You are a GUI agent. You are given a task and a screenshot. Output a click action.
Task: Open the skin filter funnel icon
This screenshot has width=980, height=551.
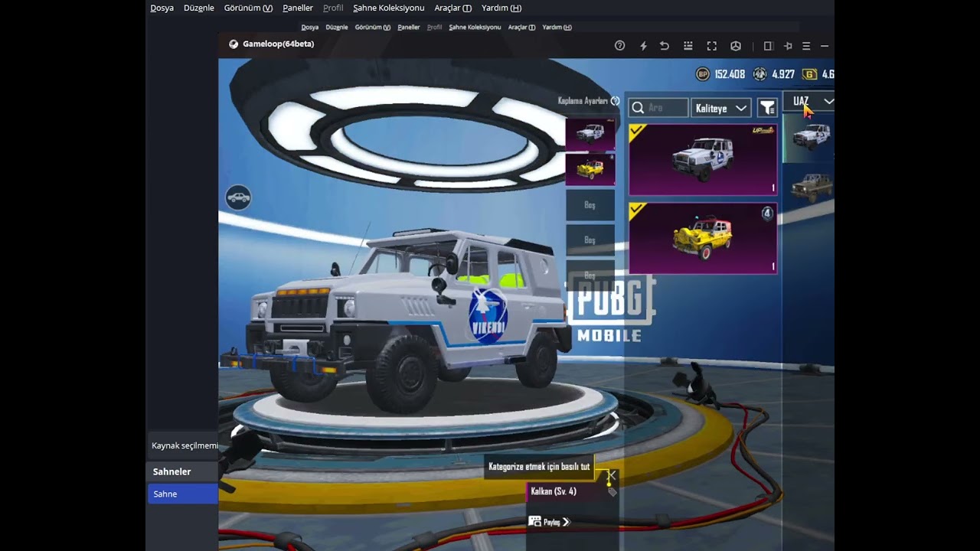coord(767,108)
